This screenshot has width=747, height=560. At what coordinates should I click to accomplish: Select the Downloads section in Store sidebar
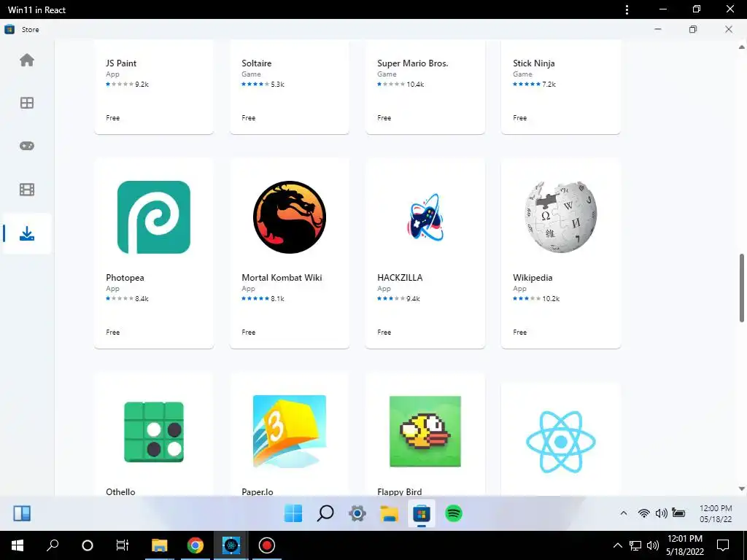point(27,233)
